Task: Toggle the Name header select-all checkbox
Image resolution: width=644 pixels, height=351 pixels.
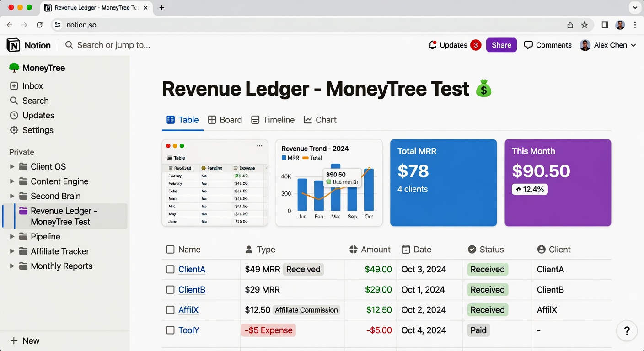Action: point(170,250)
